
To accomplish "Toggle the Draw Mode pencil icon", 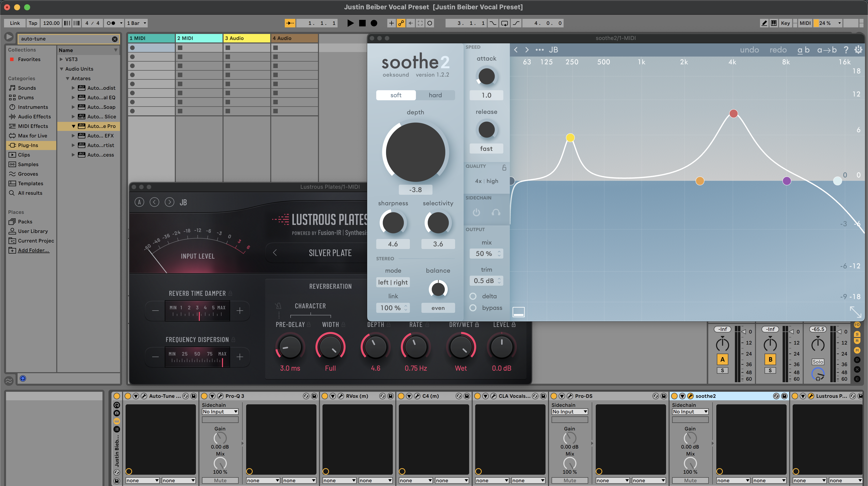I will coord(764,23).
